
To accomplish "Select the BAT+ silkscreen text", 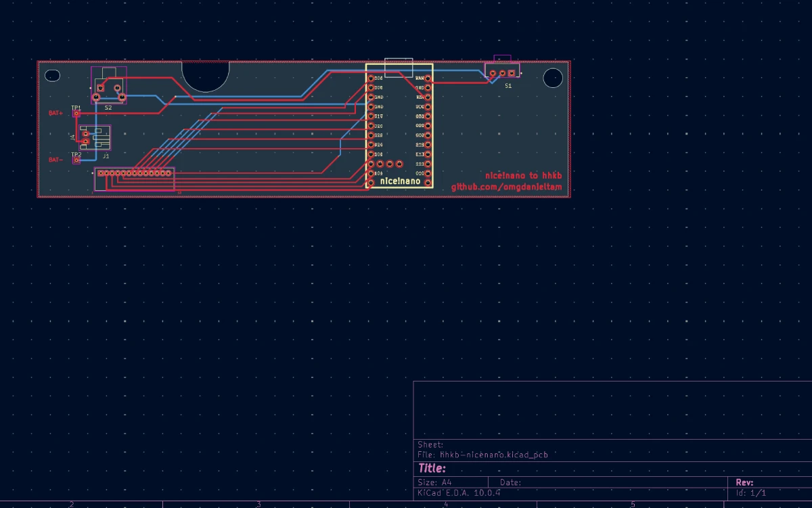I will (x=55, y=113).
